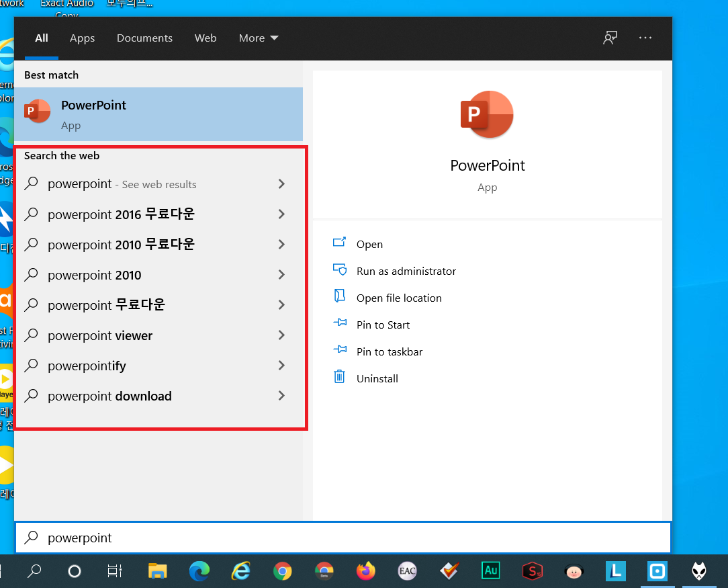The width and height of the screenshot is (728, 588).
Task: Click Pin to taskbar
Action: 390,352
